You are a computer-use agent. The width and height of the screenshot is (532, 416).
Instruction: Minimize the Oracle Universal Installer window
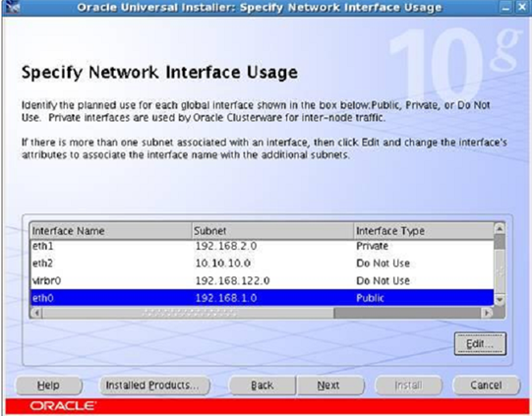505,8
